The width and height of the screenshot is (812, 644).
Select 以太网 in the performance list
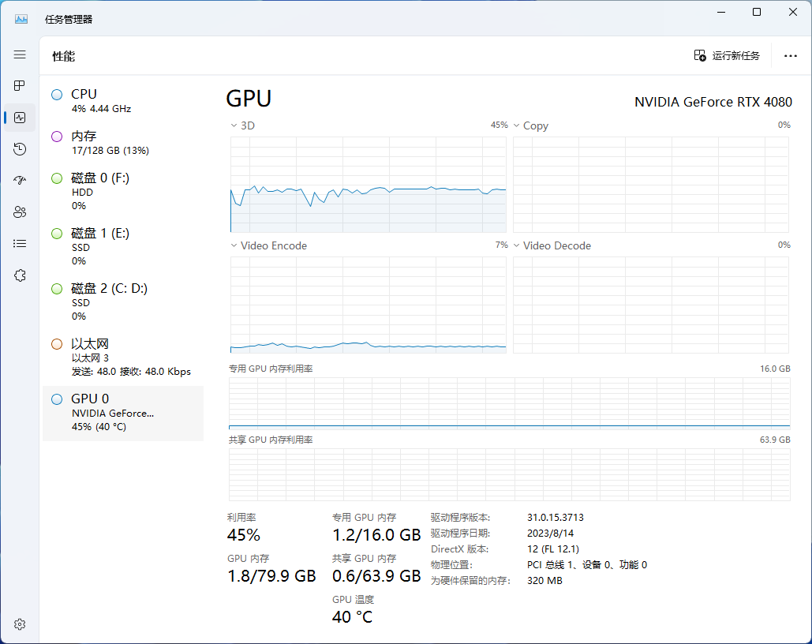(x=122, y=357)
